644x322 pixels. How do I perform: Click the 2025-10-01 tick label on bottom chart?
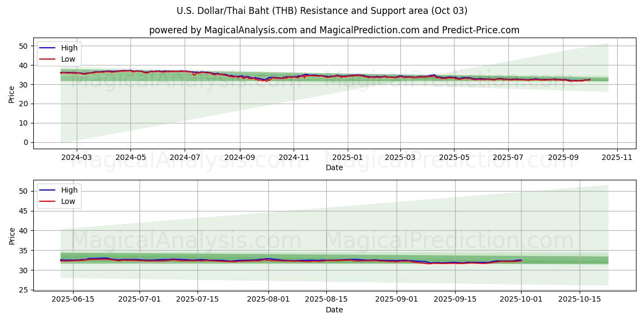(521, 300)
